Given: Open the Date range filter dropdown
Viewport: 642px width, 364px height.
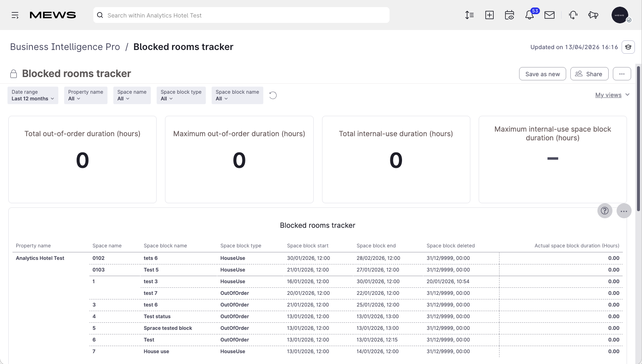Looking at the screenshot, I should click(33, 95).
